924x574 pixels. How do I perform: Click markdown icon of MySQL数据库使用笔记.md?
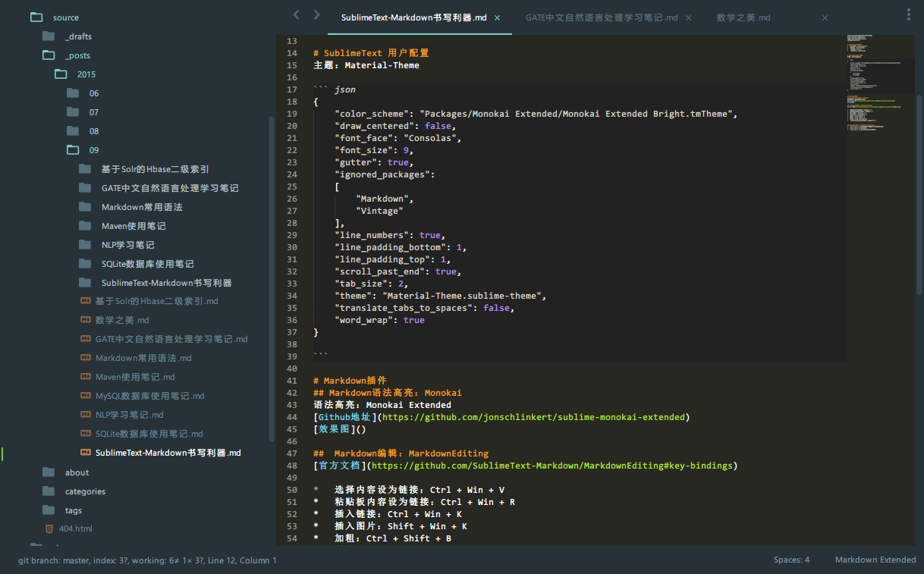pyautogui.click(x=86, y=396)
